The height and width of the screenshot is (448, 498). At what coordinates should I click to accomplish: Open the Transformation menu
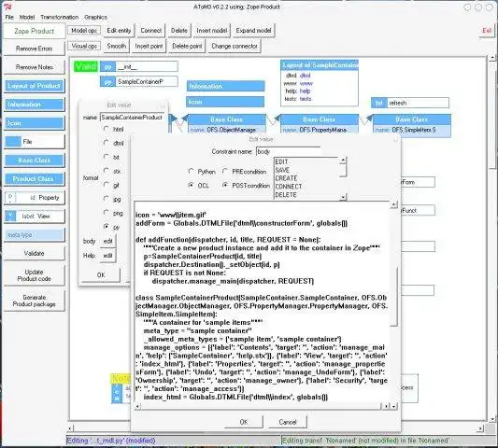tap(60, 17)
